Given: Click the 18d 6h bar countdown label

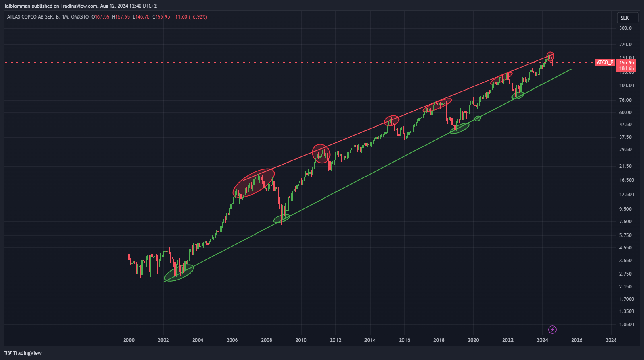Looking at the screenshot, I should click(x=626, y=68).
